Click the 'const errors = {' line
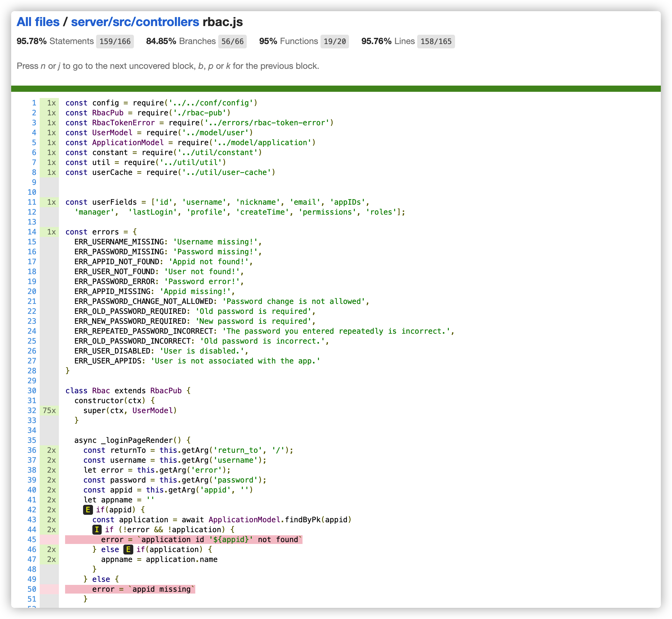Screen dimensions: 672x619 tap(101, 232)
